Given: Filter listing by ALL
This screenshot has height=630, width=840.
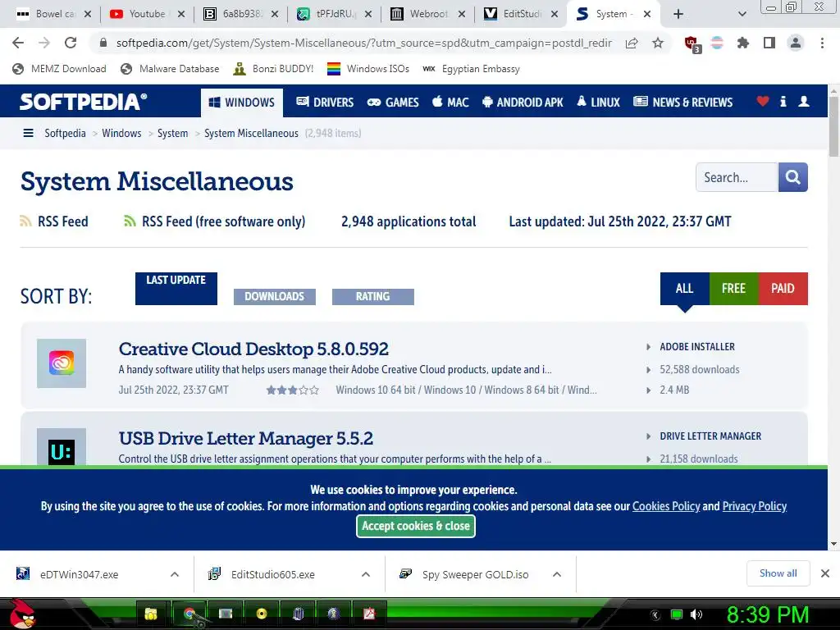Looking at the screenshot, I should (x=685, y=288).
